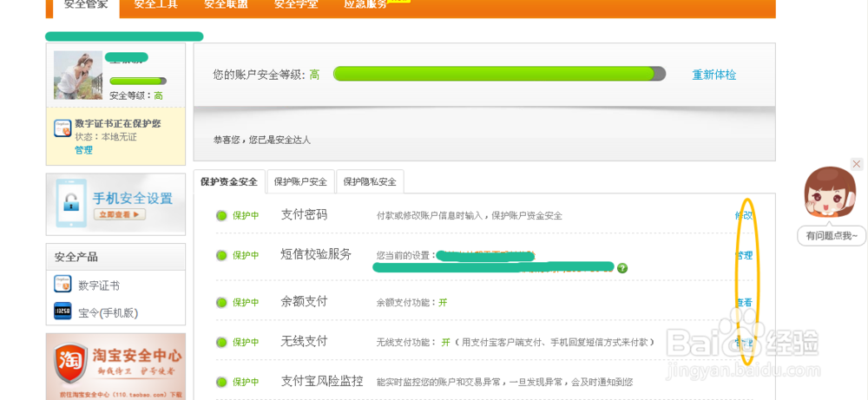Viewport: 868px width, 400px height.
Task: Open the user avatar photo
Action: point(78,75)
